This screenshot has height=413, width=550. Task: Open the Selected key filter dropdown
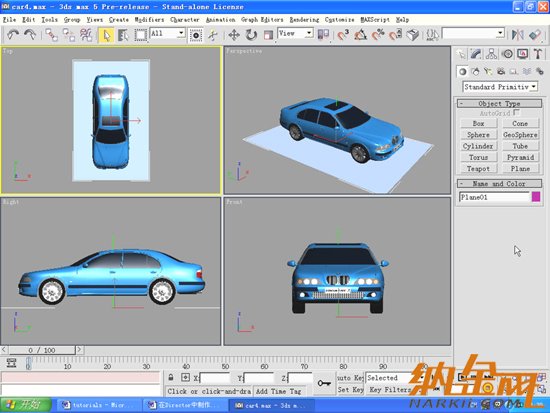pyautogui.click(x=395, y=378)
